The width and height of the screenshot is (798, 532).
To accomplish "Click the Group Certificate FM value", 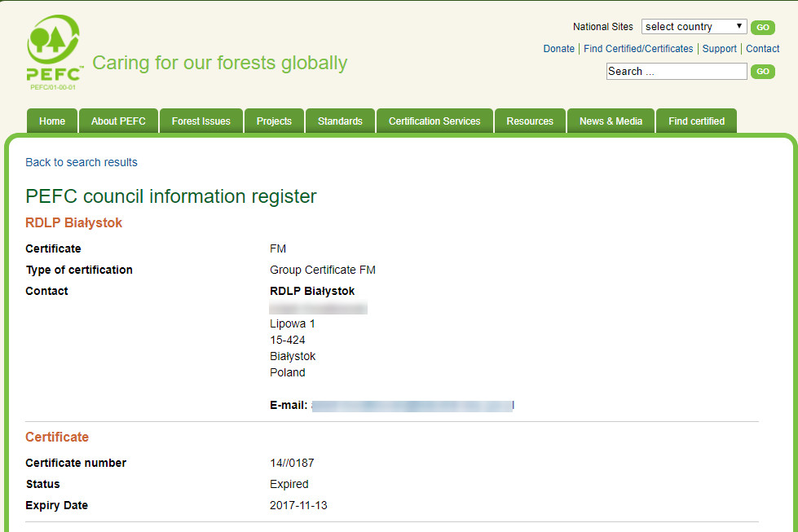I will tap(323, 270).
